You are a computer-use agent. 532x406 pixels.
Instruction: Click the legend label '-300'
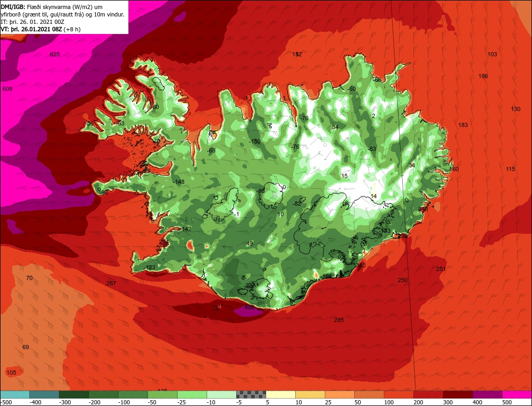click(x=65, y=402)
